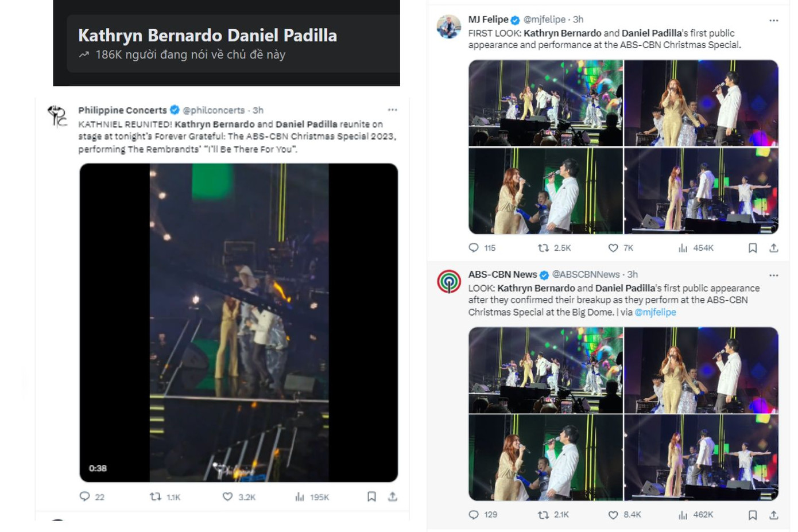Share the ABS-CBN News tweet

[773, 515]
